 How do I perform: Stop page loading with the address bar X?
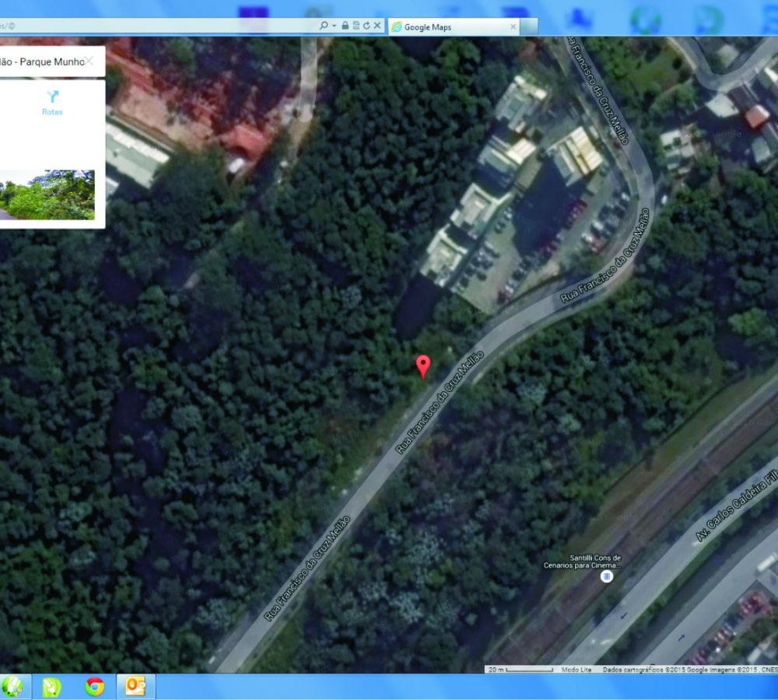pos(377,26)
